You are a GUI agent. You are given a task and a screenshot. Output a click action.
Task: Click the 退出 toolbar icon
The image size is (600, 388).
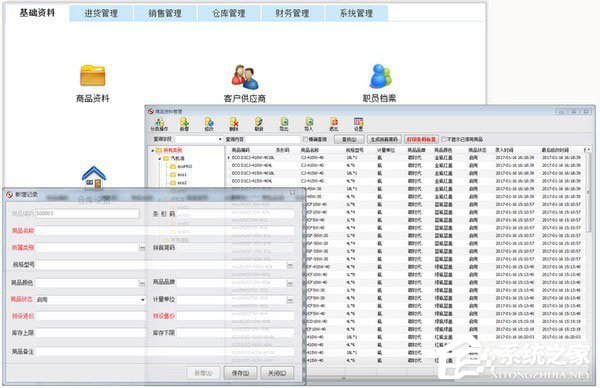[x=334, y=124]
